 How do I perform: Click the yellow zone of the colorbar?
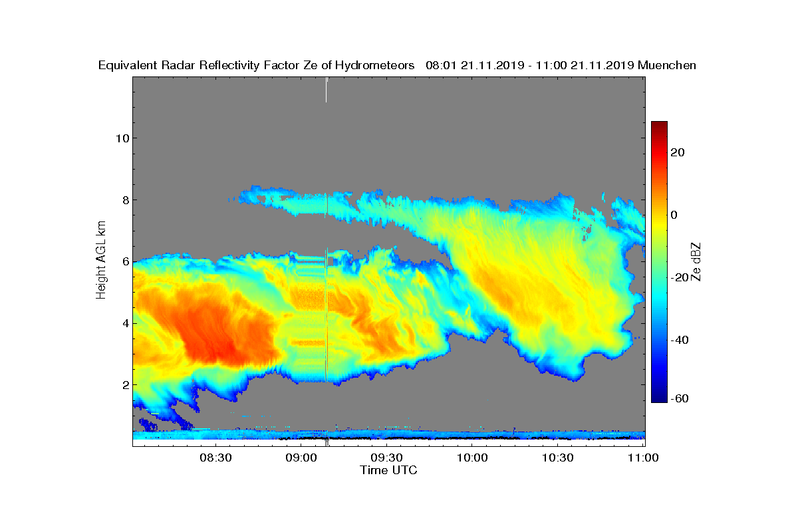click(659, 219)
